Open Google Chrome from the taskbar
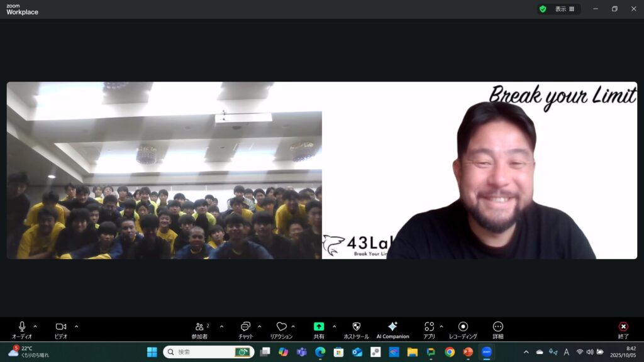The height and width of the screenshot is (362, 644). coord(450,352)
